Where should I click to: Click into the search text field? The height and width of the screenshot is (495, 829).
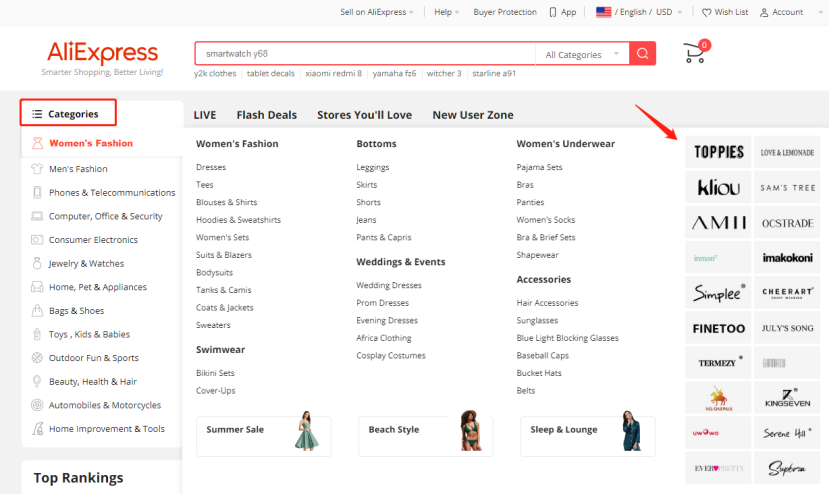pyautogui.click(x=365, y=54)
